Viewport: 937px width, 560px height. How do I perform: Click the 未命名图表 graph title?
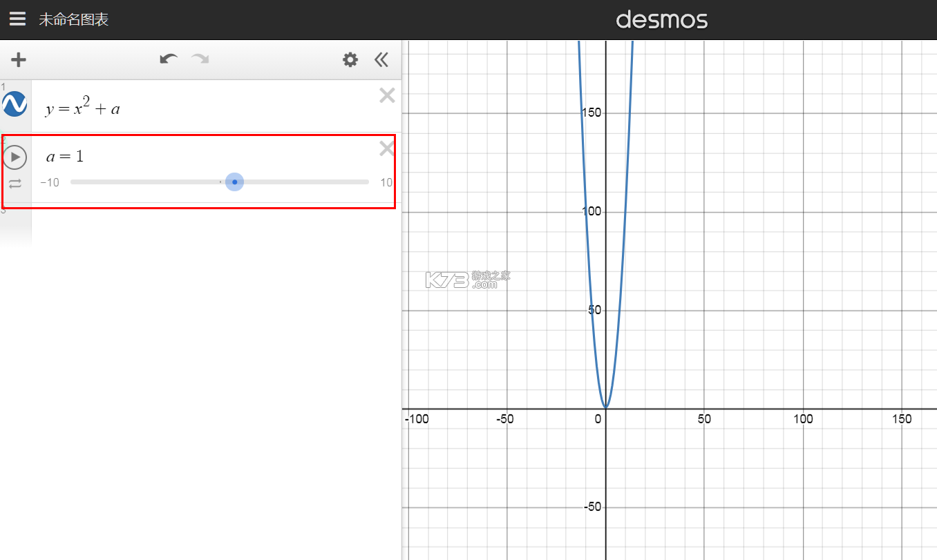point(74,20)
